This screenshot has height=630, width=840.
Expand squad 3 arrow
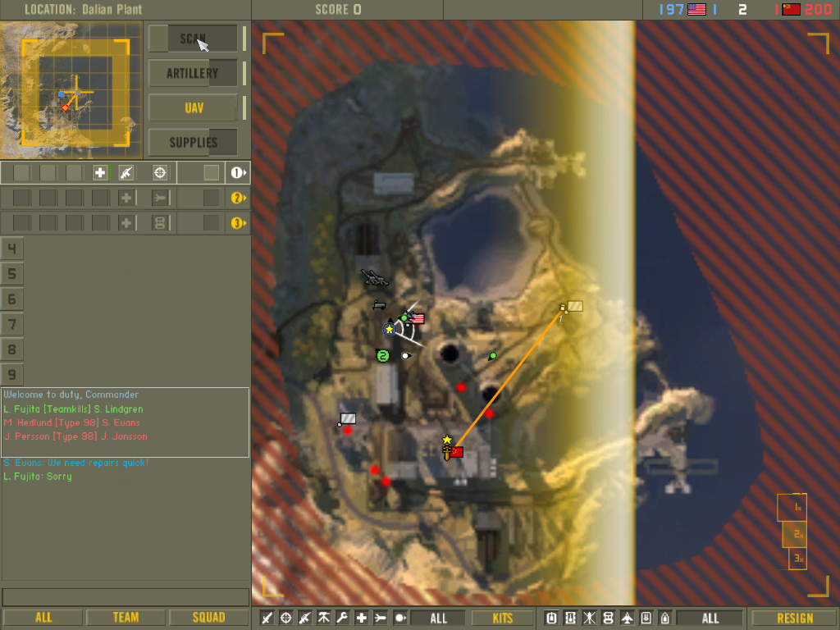coord(238,223)
